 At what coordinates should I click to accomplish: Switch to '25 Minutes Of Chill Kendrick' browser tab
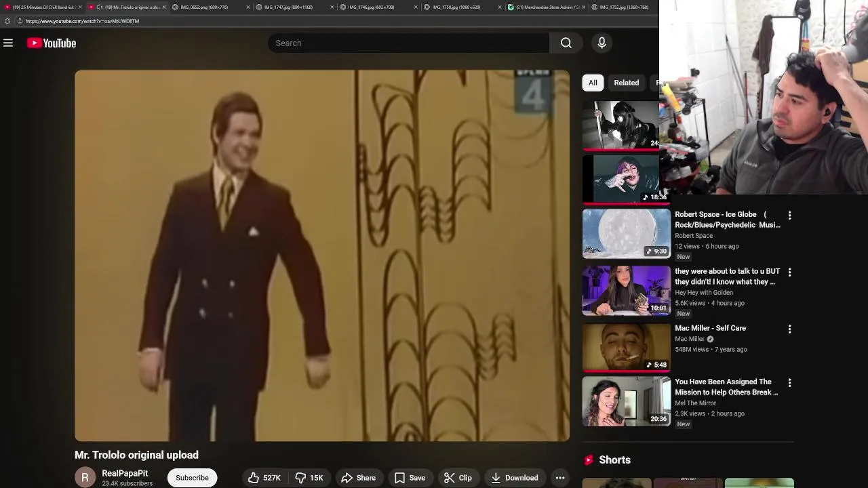[43, 7]
